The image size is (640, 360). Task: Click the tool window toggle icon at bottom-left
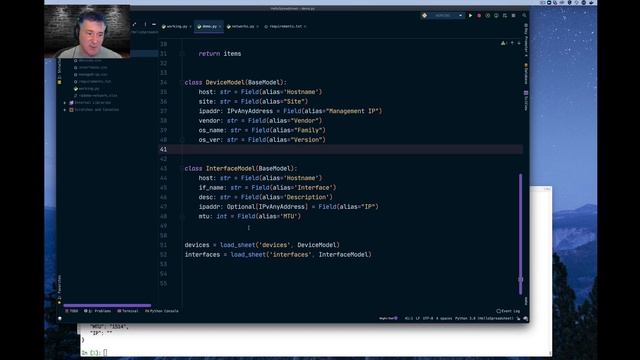pyautogui.click(x=60, y=318)
